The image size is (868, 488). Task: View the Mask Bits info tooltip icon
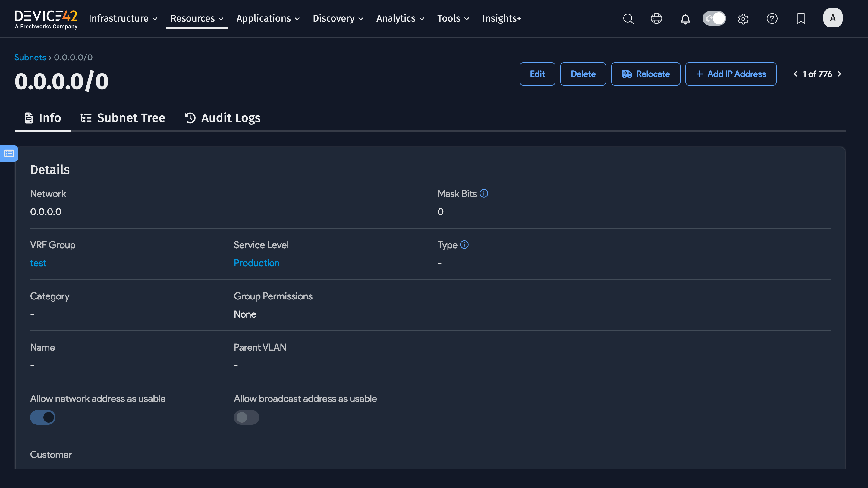coord(484,193)
